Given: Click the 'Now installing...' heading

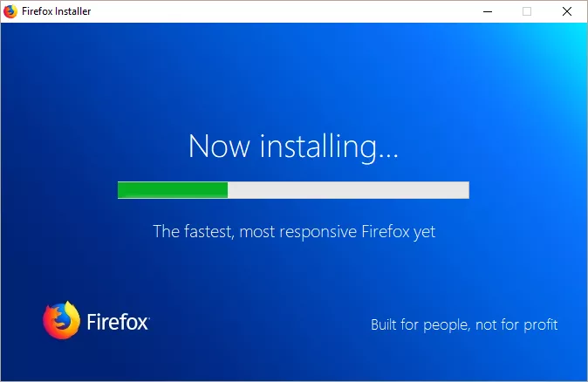Looking at the screenshot, I should [293, 147].
